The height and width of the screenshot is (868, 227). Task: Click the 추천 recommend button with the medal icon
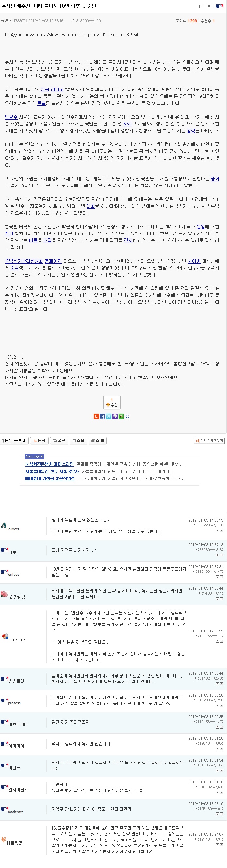tap(111, 402)
